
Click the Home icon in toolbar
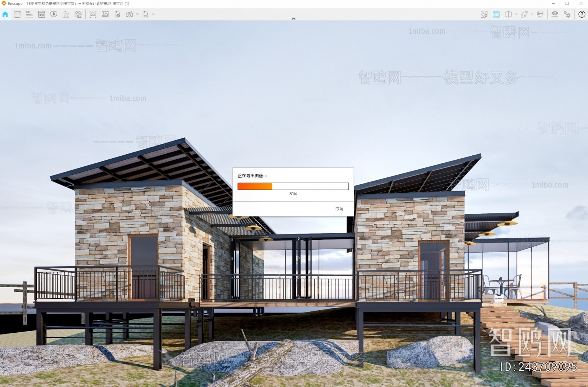5,14
